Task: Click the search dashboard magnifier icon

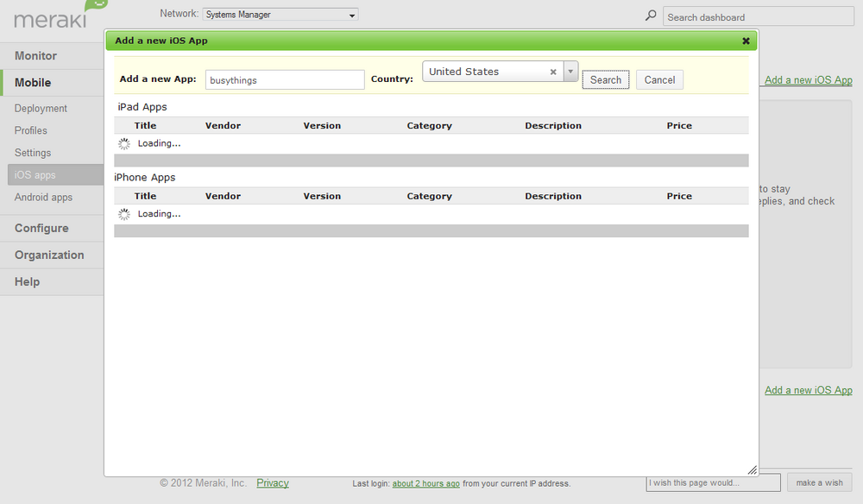Action: [x=651, y=16]
